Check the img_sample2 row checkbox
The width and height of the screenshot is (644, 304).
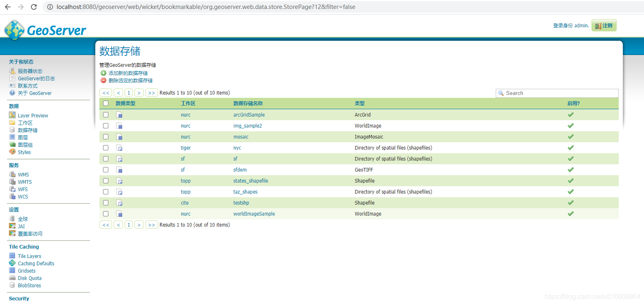106,126
